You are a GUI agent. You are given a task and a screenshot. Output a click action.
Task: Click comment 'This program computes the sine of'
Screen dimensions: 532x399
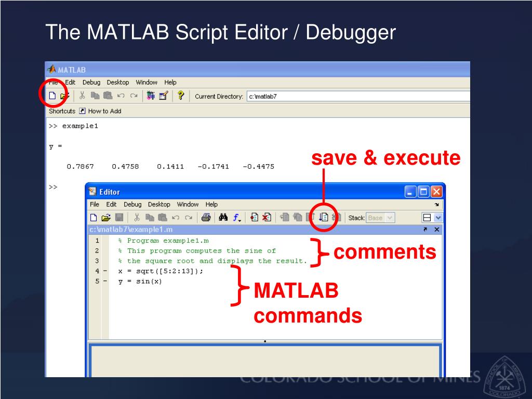click(202, 251)
